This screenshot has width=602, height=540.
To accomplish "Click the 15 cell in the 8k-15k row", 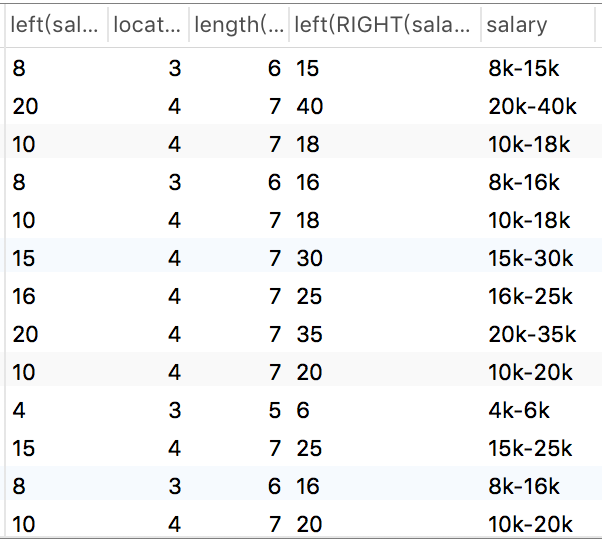I will tap(307, 69).
